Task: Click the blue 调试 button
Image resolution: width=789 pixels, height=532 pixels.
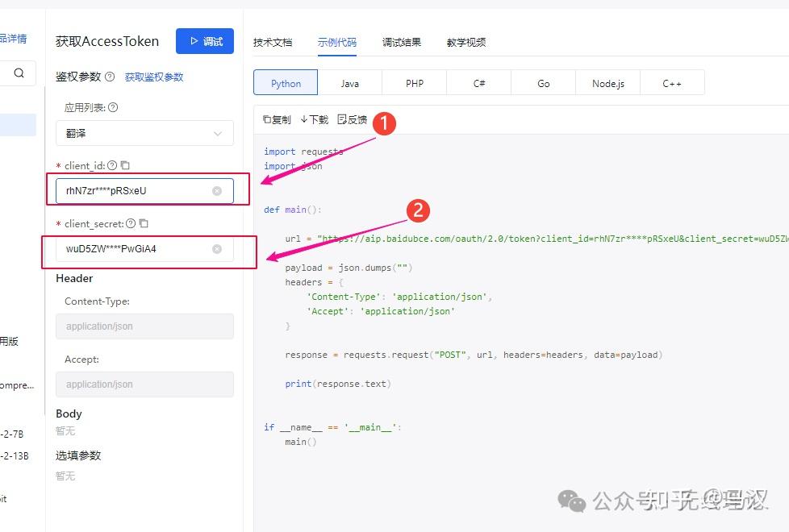Action: [204, 40]
